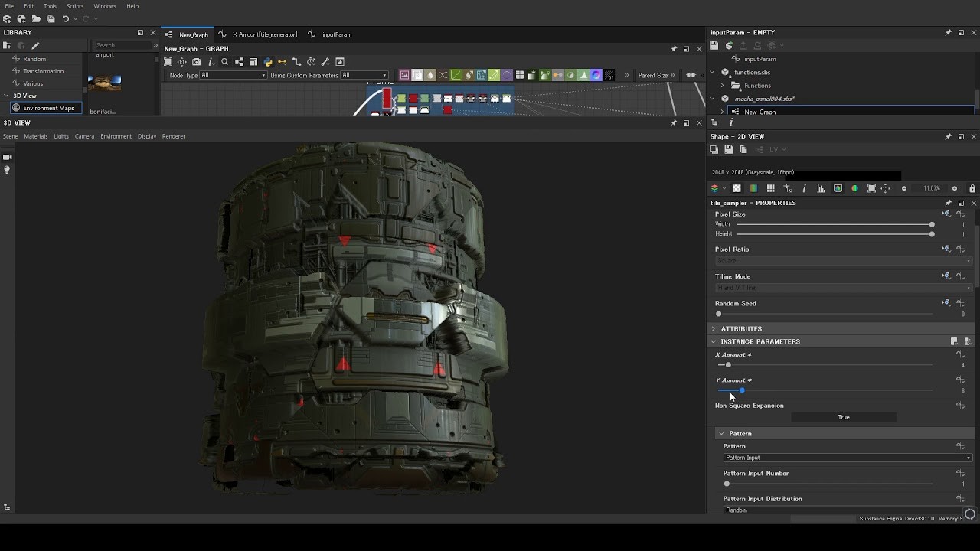Click the new graph icon in main toolbar
The width and height of the screenshot is (980, 551).
21,18
